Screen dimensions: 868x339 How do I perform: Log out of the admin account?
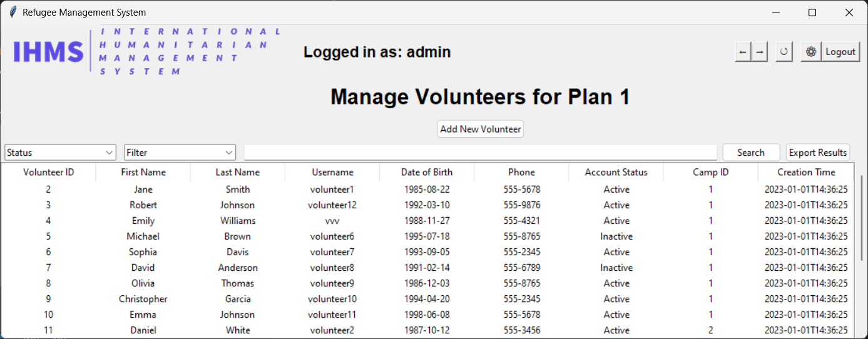point(840,52)
